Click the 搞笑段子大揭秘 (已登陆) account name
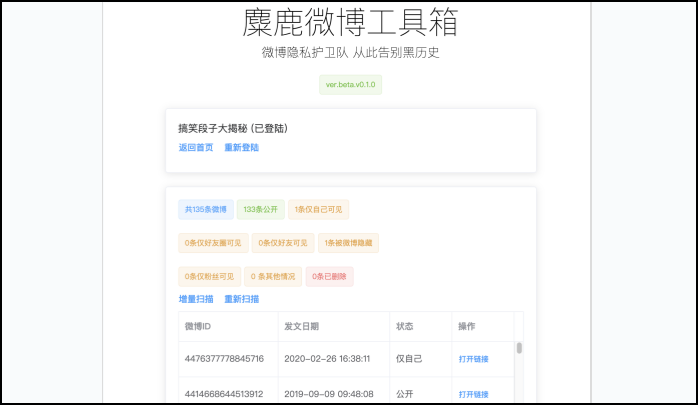The width and height of the screenshot is (698, 405). click(233, 129)
